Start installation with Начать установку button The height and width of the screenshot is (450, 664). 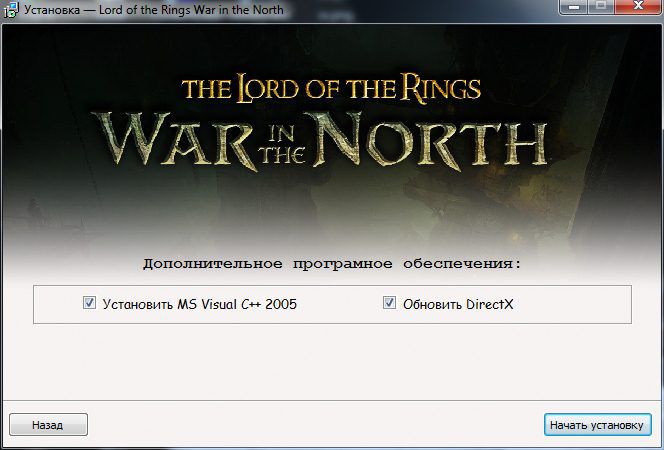[598, 425]
